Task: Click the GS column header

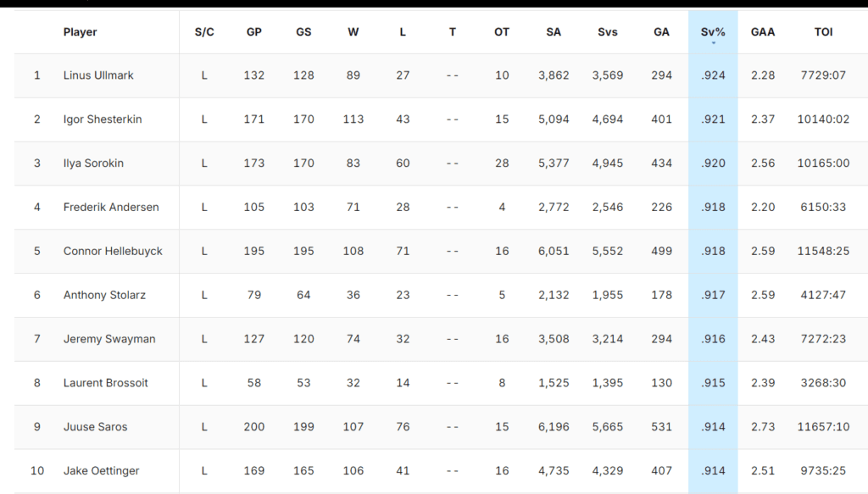Action: pos(303,32)
